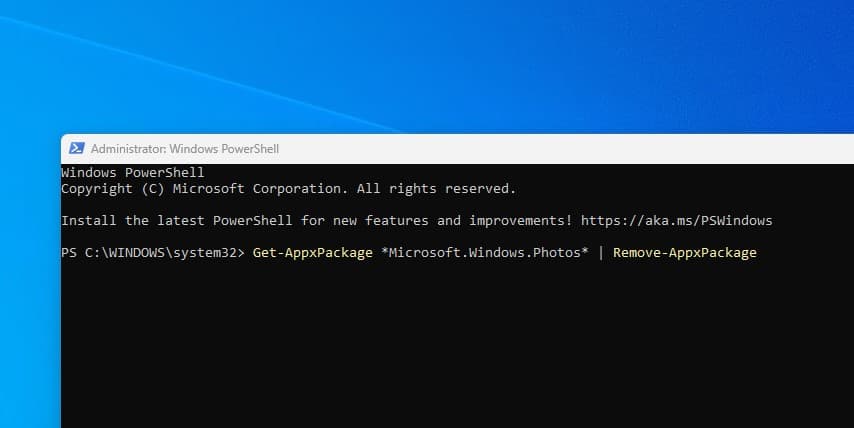Open the aka.ms/PSWindows link

click(x=676, y=220)
